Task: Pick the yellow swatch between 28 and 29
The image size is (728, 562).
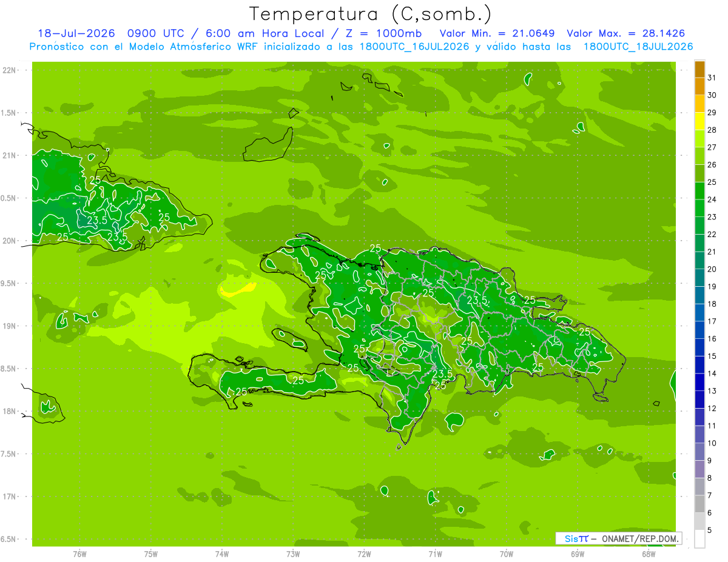Action: click(699, 121)
